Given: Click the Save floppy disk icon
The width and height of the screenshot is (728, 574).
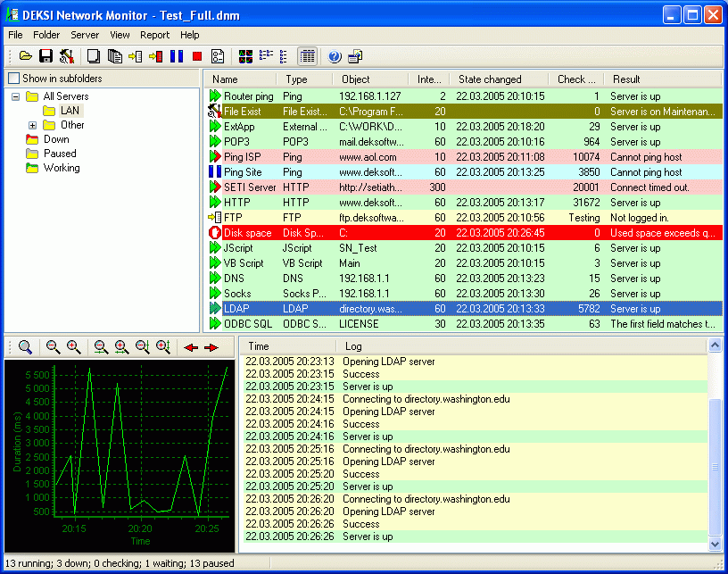Looking at the screenshot, I should tap(45, 56).
